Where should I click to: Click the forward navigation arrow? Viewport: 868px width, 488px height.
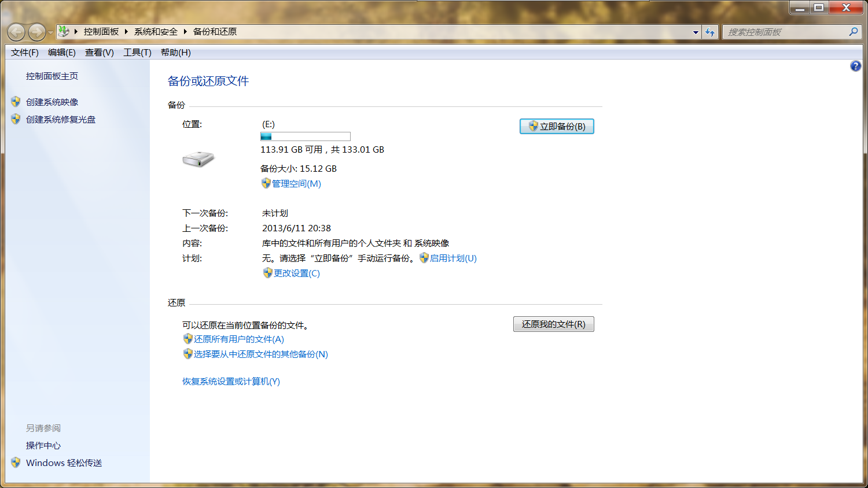click(35, 32)
